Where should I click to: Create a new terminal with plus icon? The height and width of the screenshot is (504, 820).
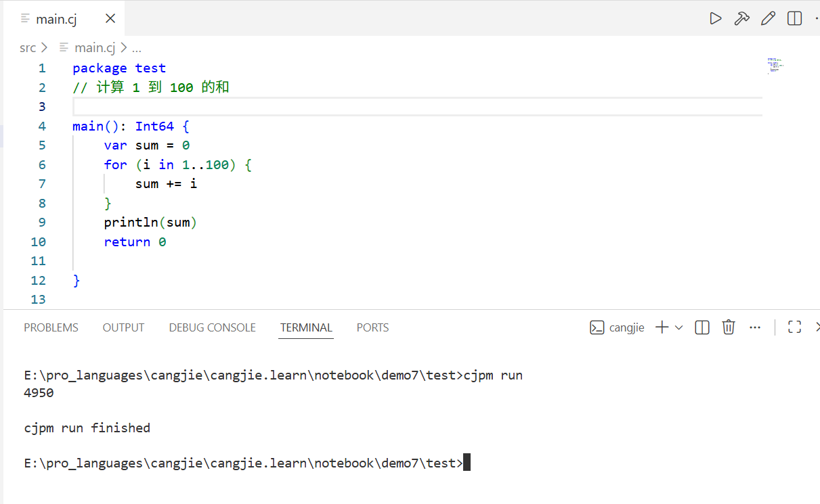click(662, 327)
